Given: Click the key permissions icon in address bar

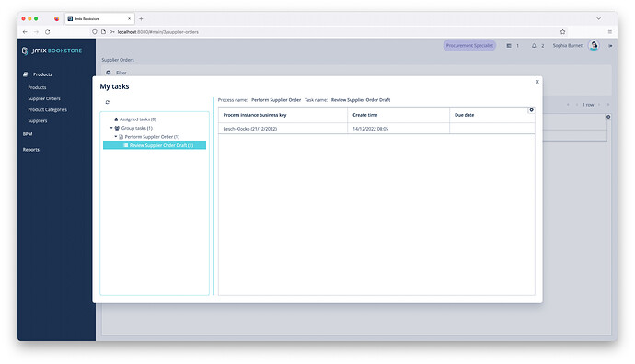Looking at the screenshot, I should tap(111, 32).
